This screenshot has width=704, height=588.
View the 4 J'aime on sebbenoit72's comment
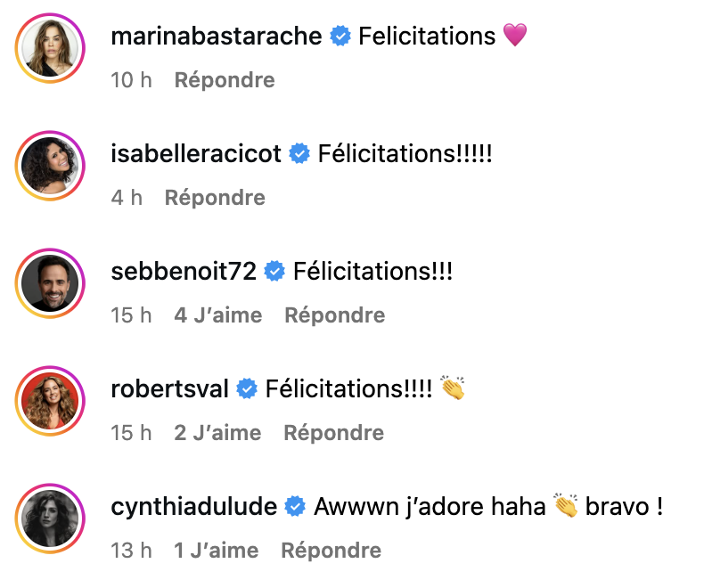[218, 315]
